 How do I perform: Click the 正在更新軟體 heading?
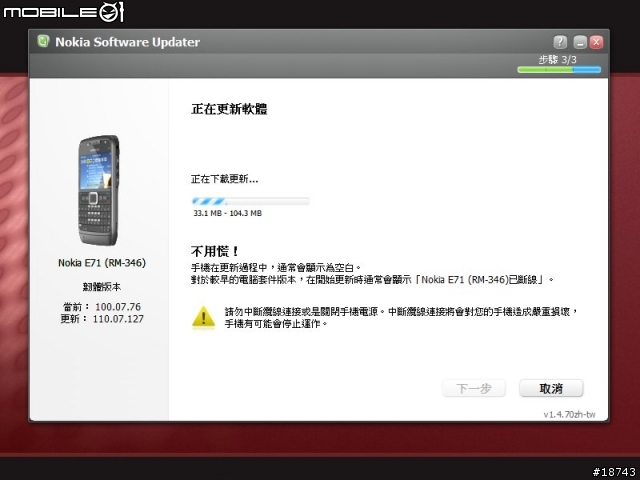point(229,109)
